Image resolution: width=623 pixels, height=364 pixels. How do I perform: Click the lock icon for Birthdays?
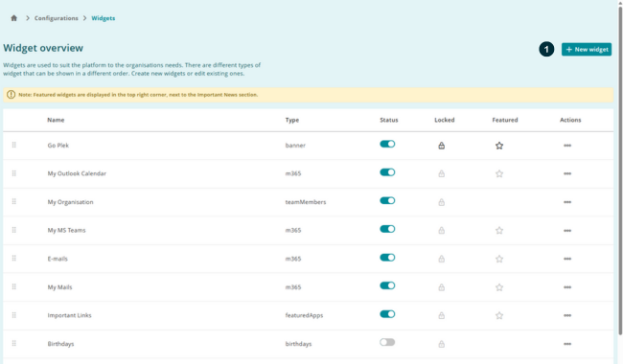point(442,344)
